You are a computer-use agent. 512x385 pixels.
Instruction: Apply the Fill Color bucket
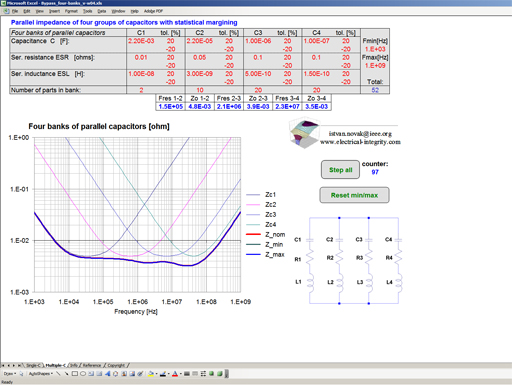coord(151,374)
